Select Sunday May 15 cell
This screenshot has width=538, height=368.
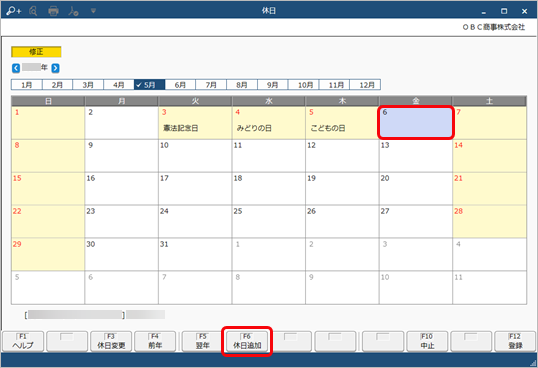(48, 189)
